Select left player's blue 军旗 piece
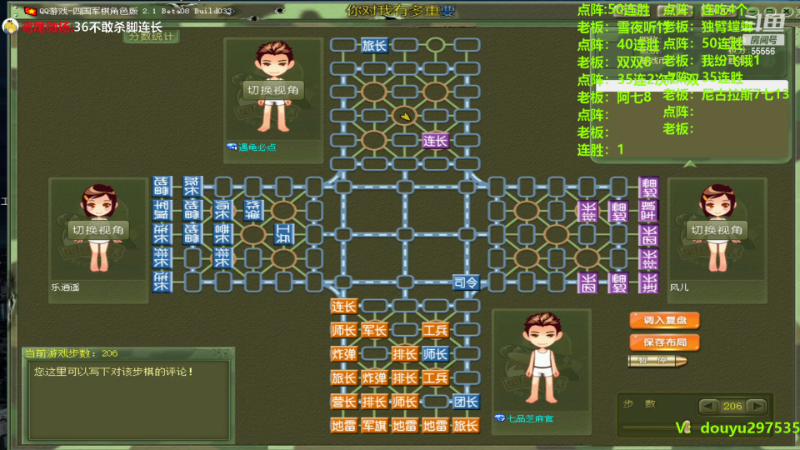 pos(162,210)
